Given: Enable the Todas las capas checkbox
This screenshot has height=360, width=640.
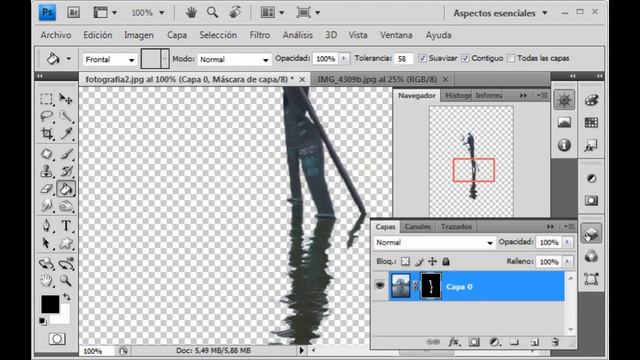Looking at the screenshot, I should (511, 58).
